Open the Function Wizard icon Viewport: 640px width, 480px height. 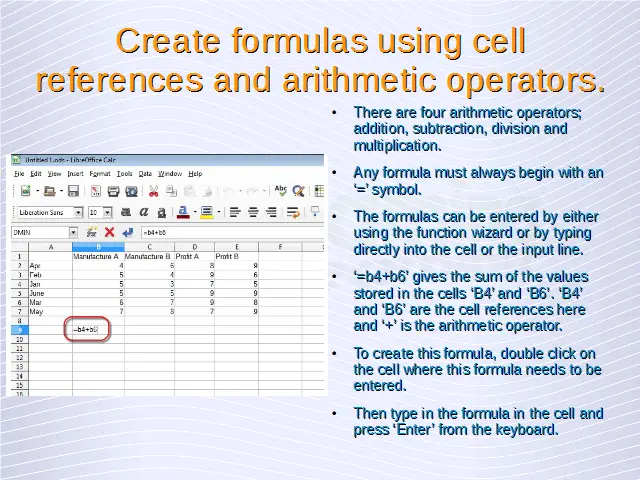pyautogui.click(x=92, y=232)
